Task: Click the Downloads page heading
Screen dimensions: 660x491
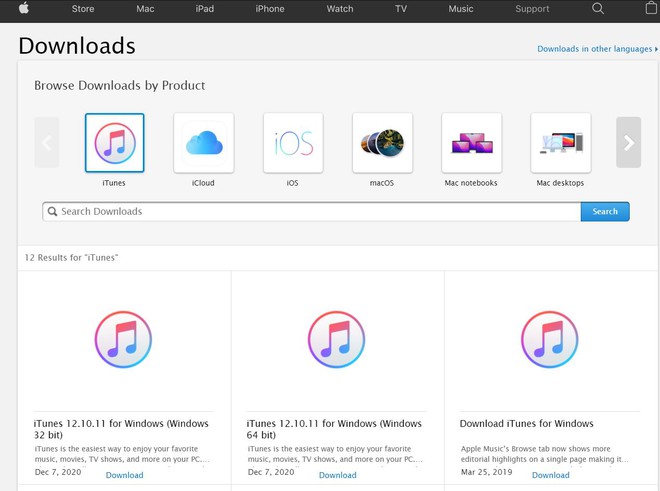Action: click(x=77, y=45)
